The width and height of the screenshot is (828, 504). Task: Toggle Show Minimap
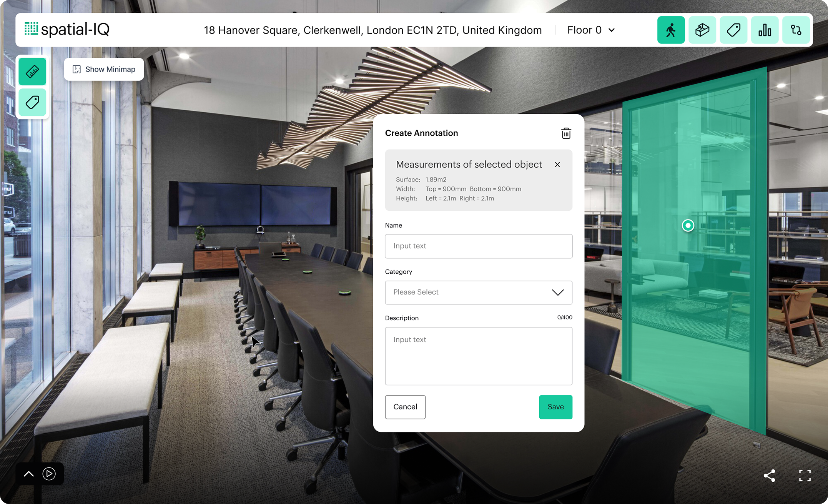tap(104, 69)
